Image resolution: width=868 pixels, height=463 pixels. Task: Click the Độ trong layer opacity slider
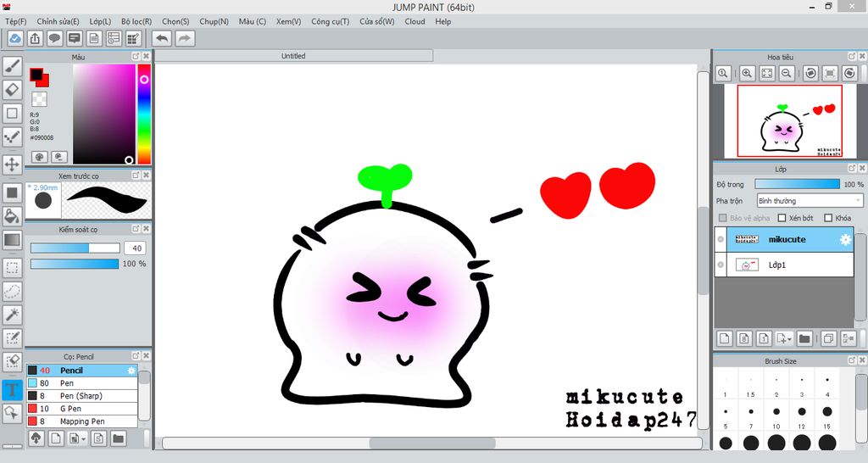[x=797, y=184]
